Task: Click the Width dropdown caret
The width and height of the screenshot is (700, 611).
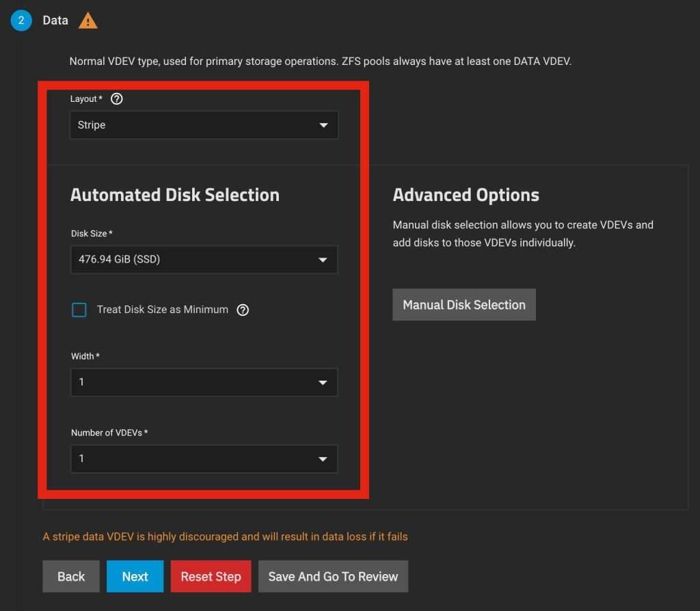Action: [x=323, y=383]
